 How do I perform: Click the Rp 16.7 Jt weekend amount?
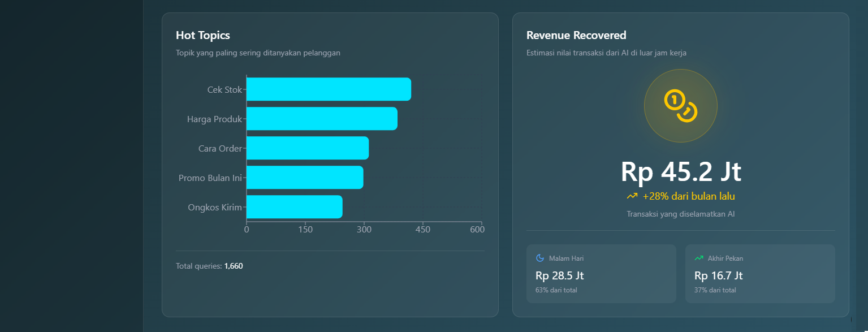tap(718, 275)
